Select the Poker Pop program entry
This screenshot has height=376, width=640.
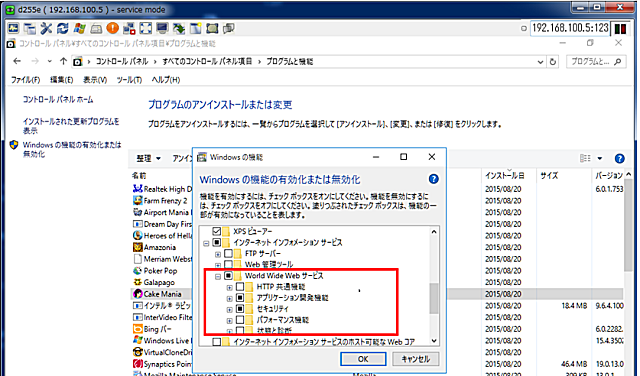pos(155,271)
